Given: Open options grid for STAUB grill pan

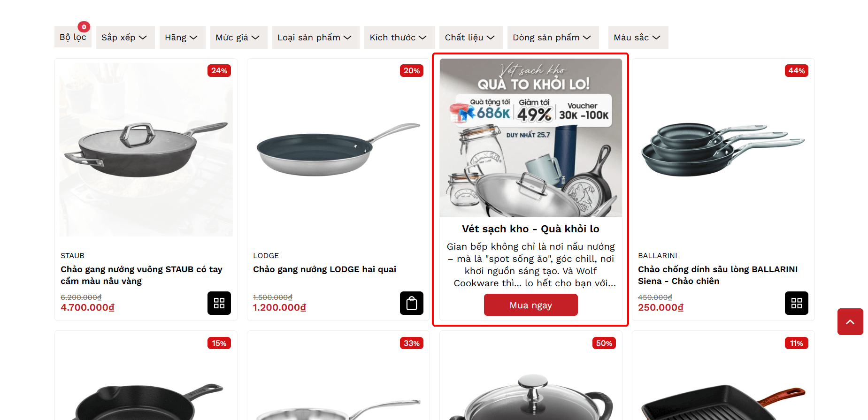Looking at the screenshot, I should pos(219,303).
